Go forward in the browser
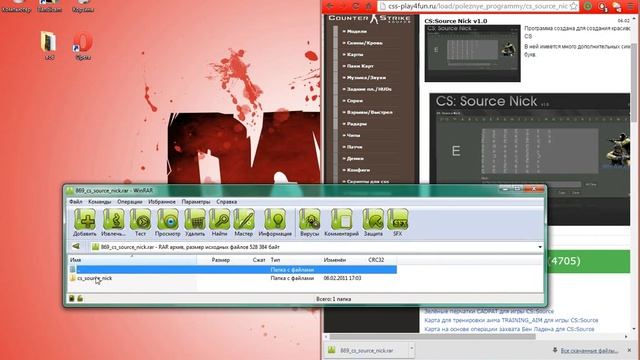 tap(343, 6)
